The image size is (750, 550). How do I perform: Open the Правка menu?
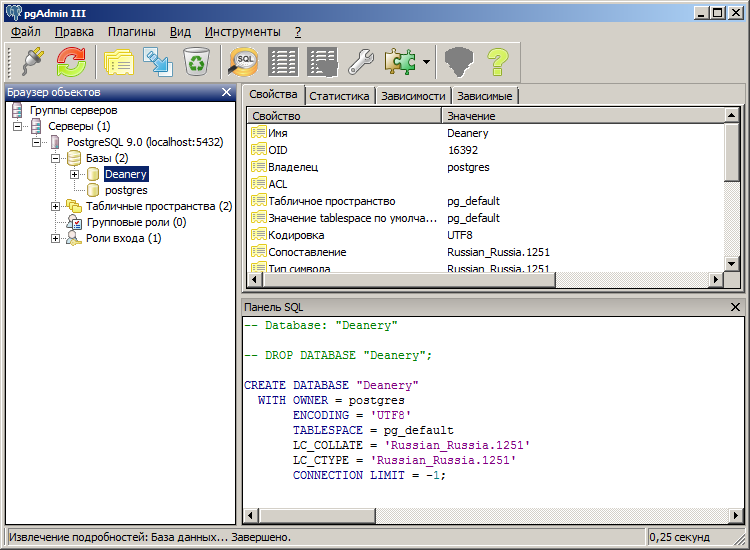74,32
